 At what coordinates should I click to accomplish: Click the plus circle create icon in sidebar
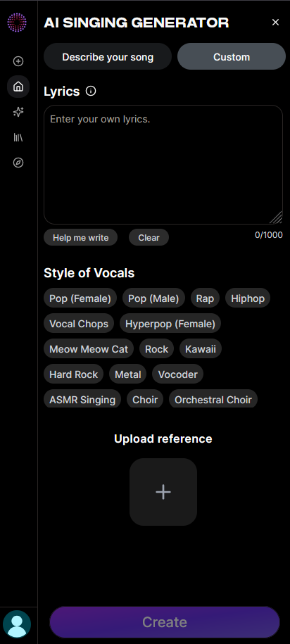[x=18, y=61]
